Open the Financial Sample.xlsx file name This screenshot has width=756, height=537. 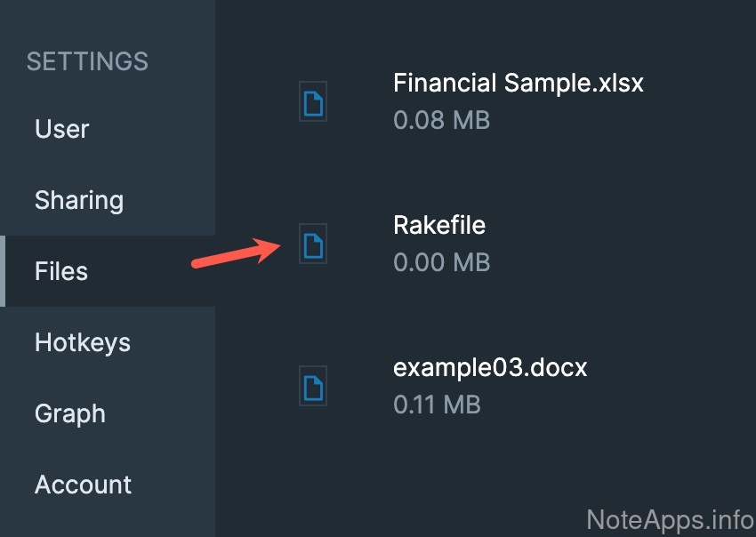coord(518,84)
